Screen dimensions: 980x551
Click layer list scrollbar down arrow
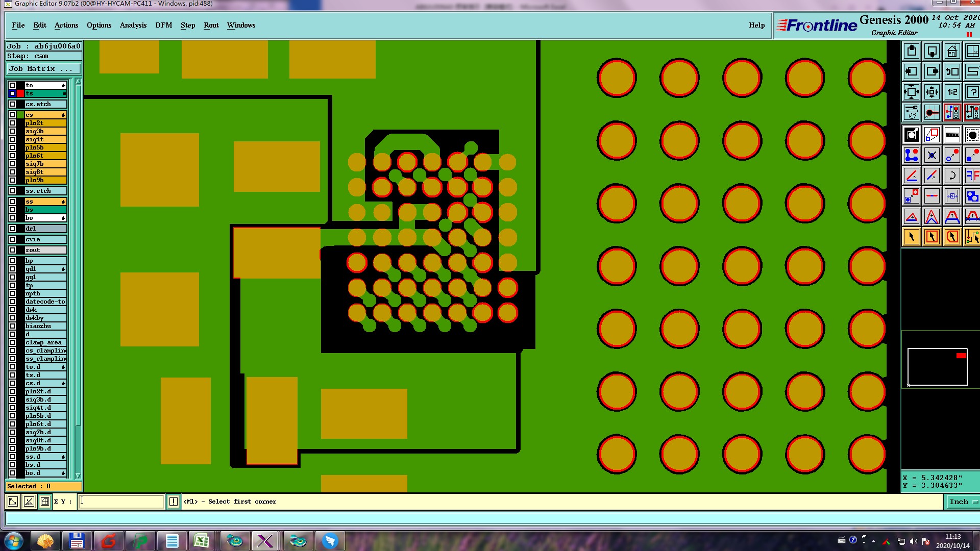click(x=78, y=475)
